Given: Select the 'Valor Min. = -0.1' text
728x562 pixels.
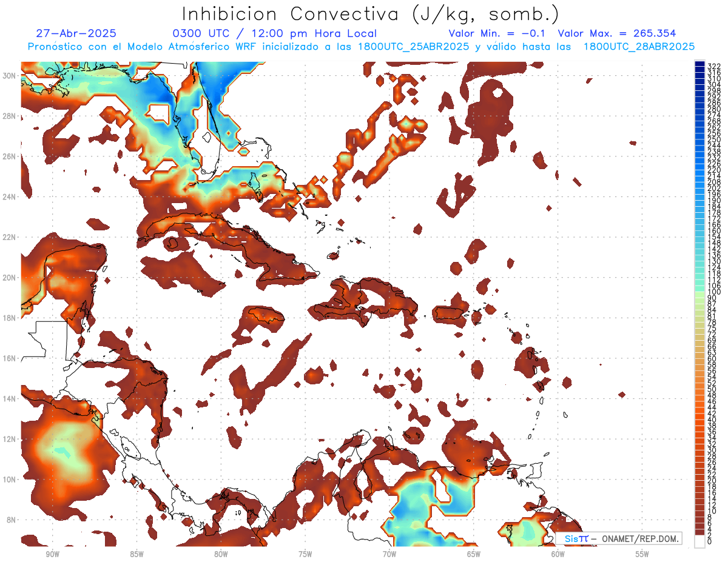Looking at the screenshot, I should [x=497, y=34].
